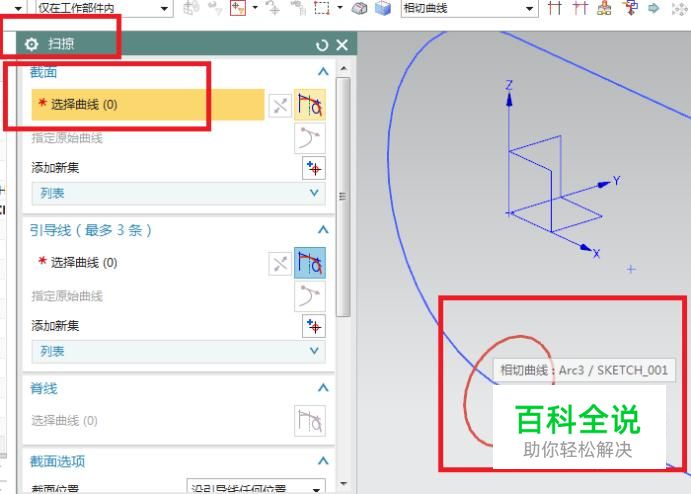Click the greyed snowflake-like toolbar icon

pos(680,8)
